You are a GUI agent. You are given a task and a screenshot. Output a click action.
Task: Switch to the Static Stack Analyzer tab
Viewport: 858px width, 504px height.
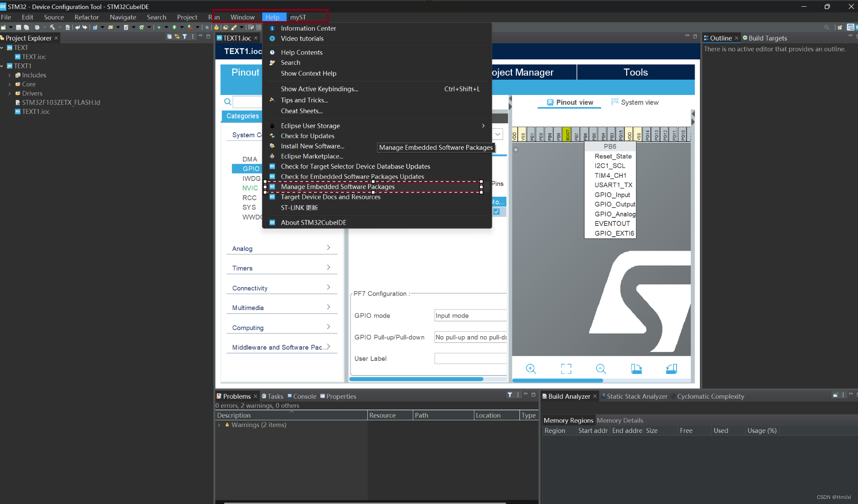[634, 396]
